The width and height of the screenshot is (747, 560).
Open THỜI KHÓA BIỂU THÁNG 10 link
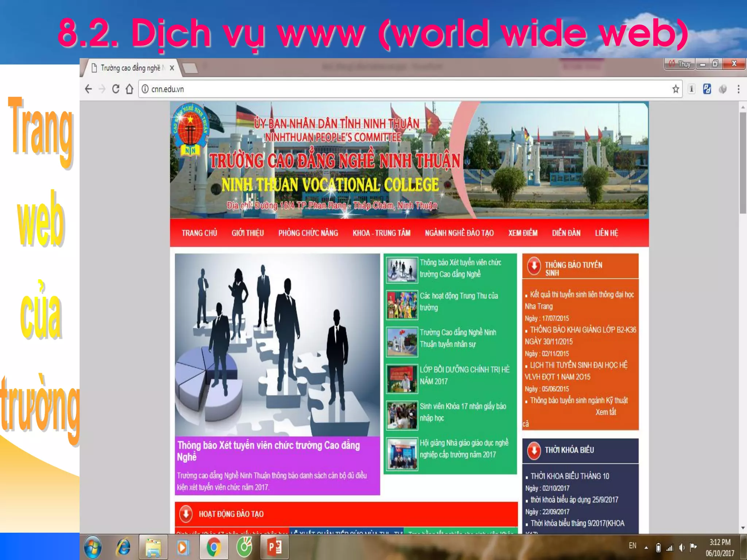point(570,476)
